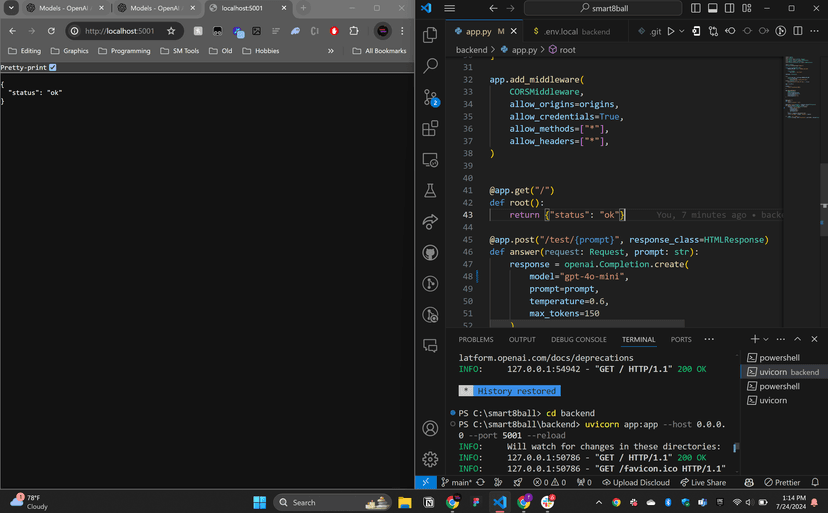Open the Search view in activity bar
Viewport: 828px width, 513px height.
pos(431,66)
